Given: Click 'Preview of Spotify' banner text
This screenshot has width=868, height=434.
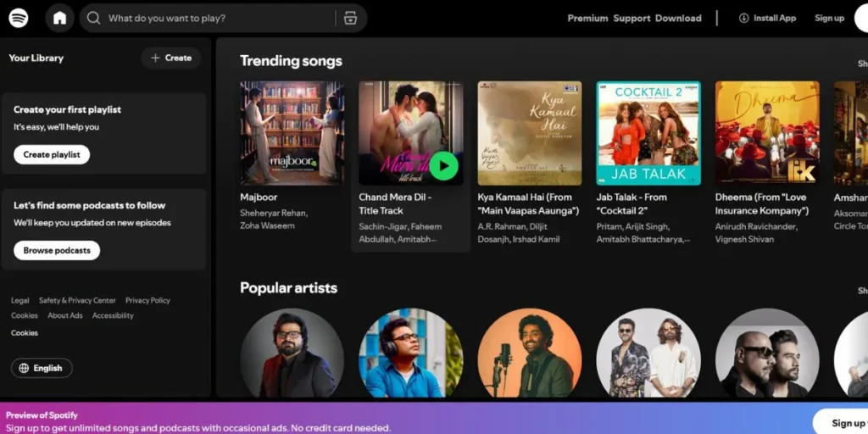Looking at the screenshot, I should 42,415.
